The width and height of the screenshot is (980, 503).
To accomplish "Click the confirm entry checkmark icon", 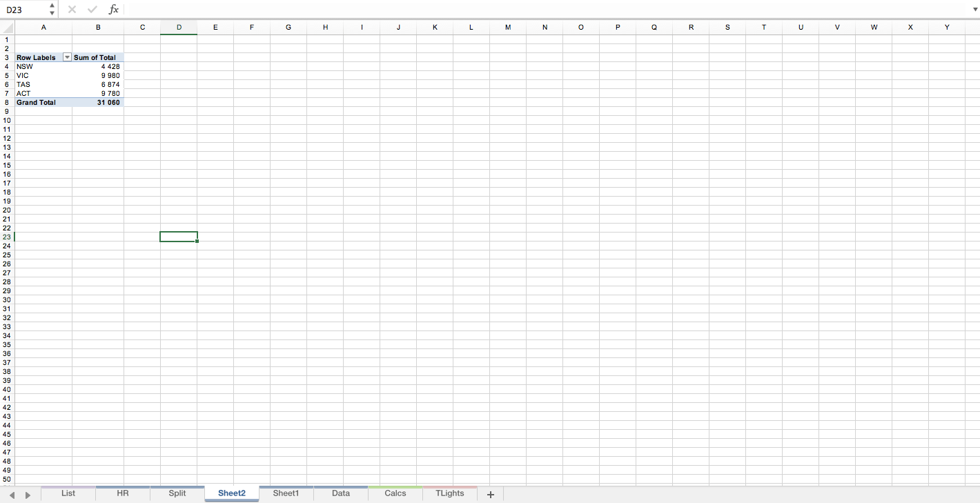I will coord(92,10).
